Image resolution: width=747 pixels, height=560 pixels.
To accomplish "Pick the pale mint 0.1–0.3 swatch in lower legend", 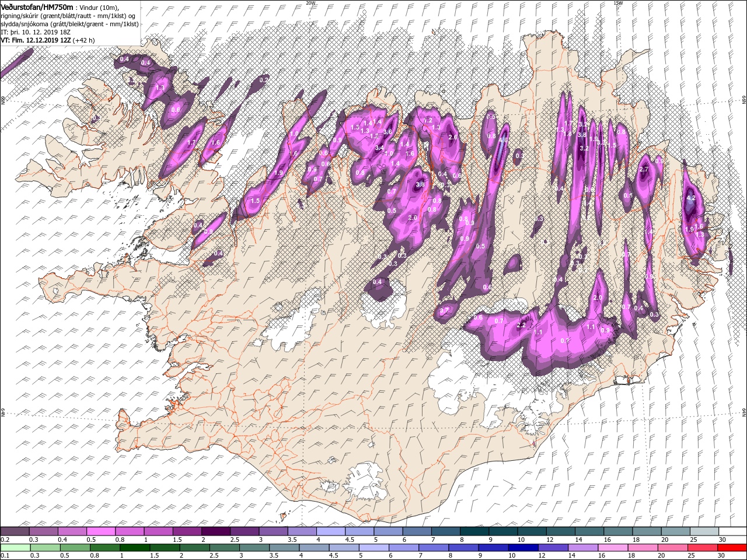I will click(x=15, y=548).
